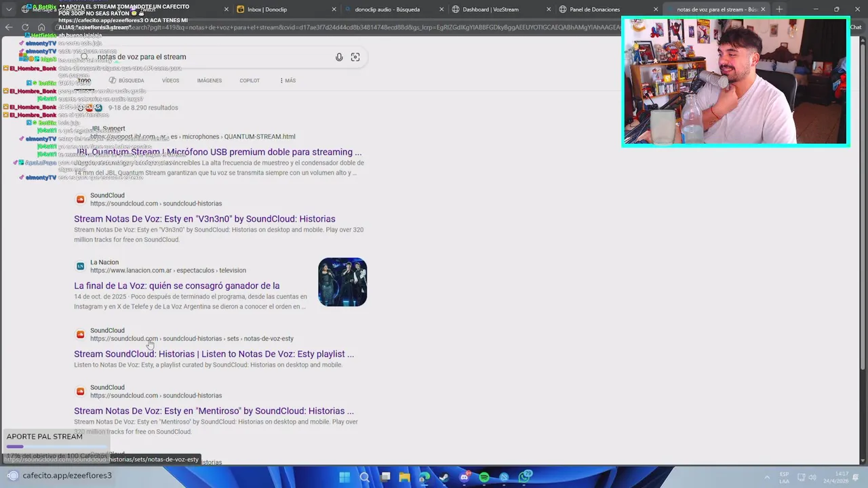Switch to the donoclip audio - Búsqueda tab

click(394, 9)
